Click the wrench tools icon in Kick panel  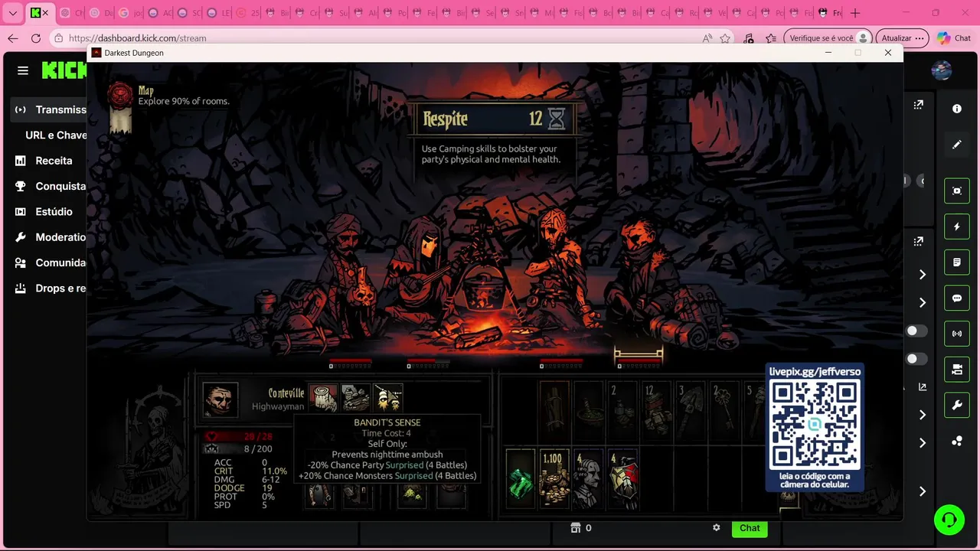coord(957,406)
